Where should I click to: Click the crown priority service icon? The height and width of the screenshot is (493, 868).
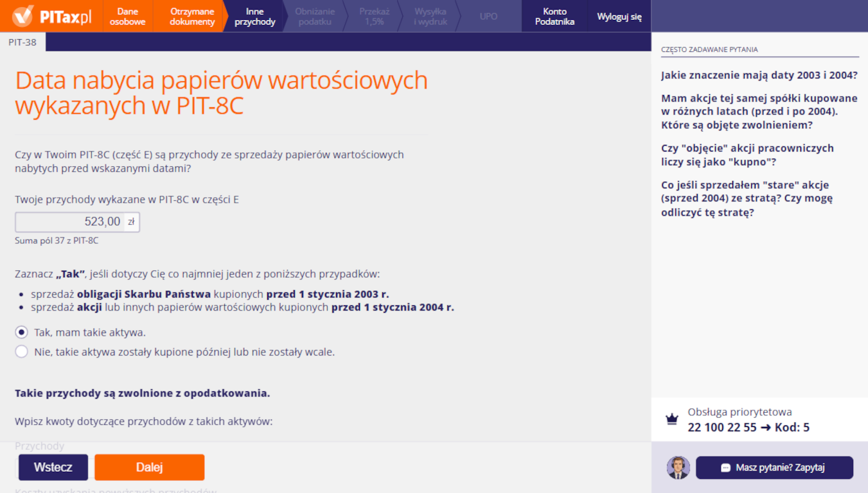[x=672, y=420]
